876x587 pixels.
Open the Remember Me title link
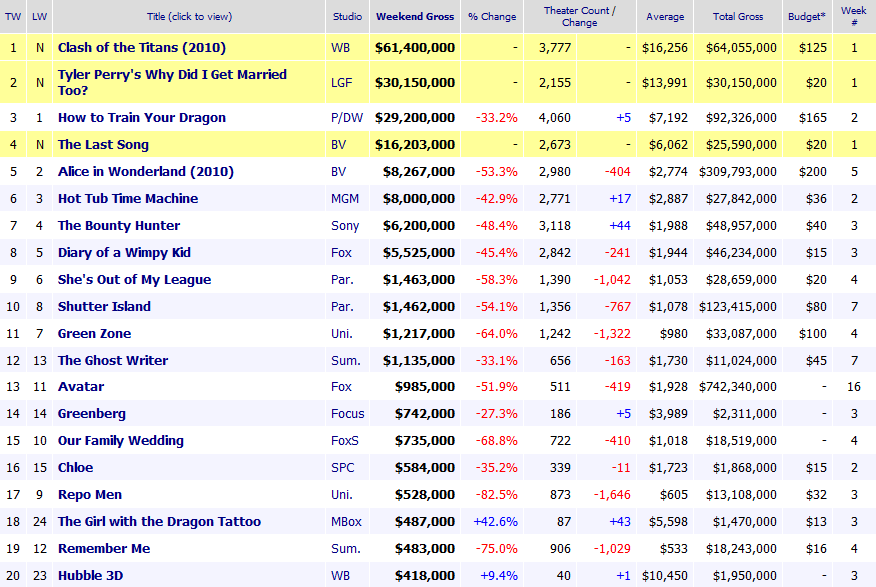[x=104, y=548]
